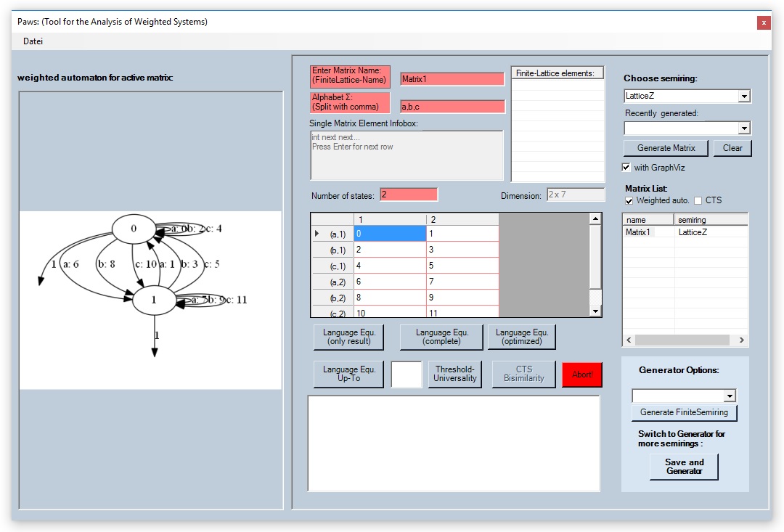The width and height of the screenshot is (784, 532).
Task: Expand the Generator Options dropdown
Action: (x=730, y=396)
